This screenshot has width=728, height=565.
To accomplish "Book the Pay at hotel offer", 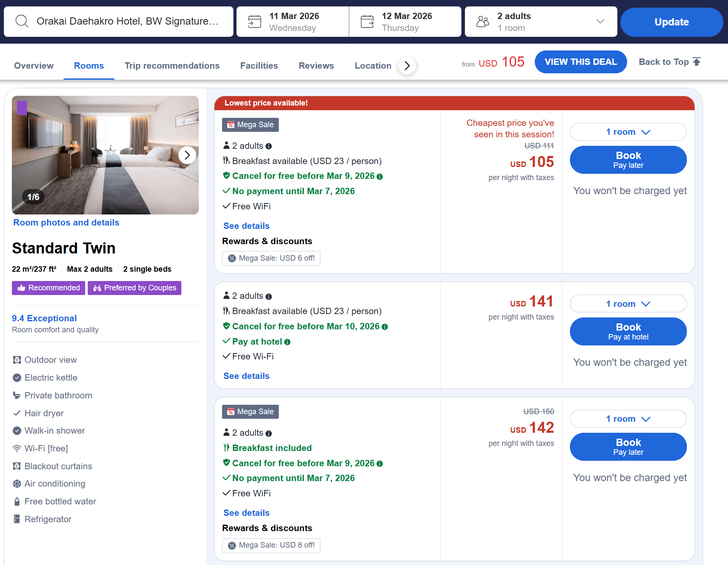I will coord(628,331).
